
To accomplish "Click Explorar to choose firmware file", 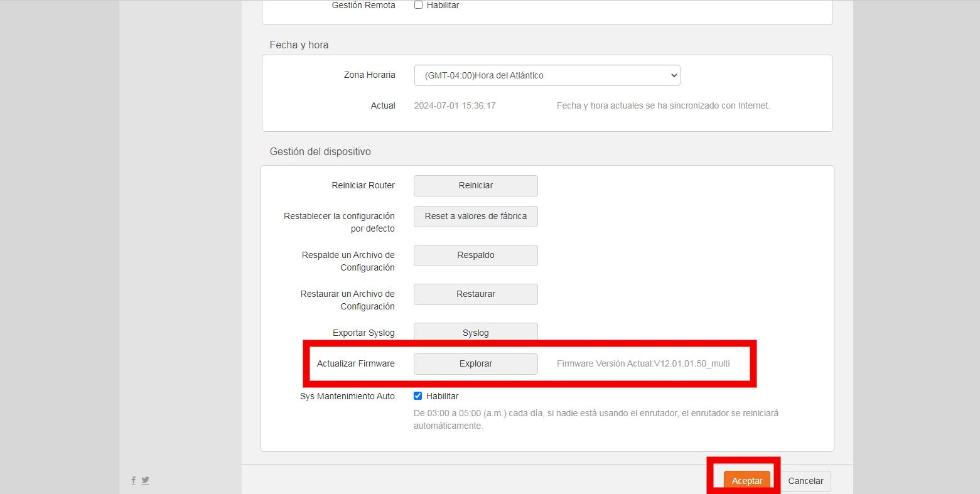I will point(475,363).
